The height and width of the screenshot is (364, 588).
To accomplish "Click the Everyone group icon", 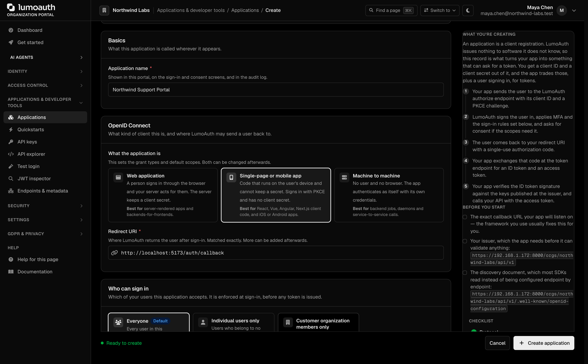I will point(118,322).
